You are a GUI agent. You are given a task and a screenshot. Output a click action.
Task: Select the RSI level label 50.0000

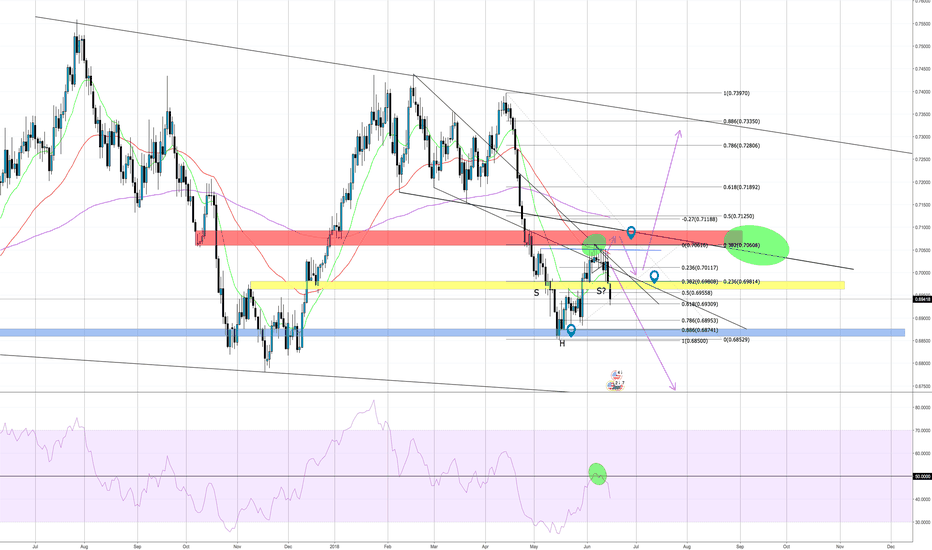tap(921, 476)
